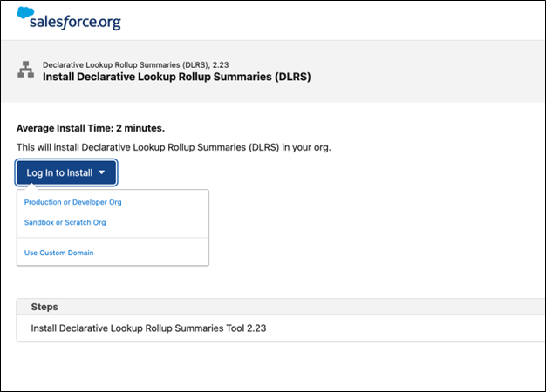Open the Log In to Install dropdown button
The image size is (546, 392).
pyautogui.click(x=66, y=172)
